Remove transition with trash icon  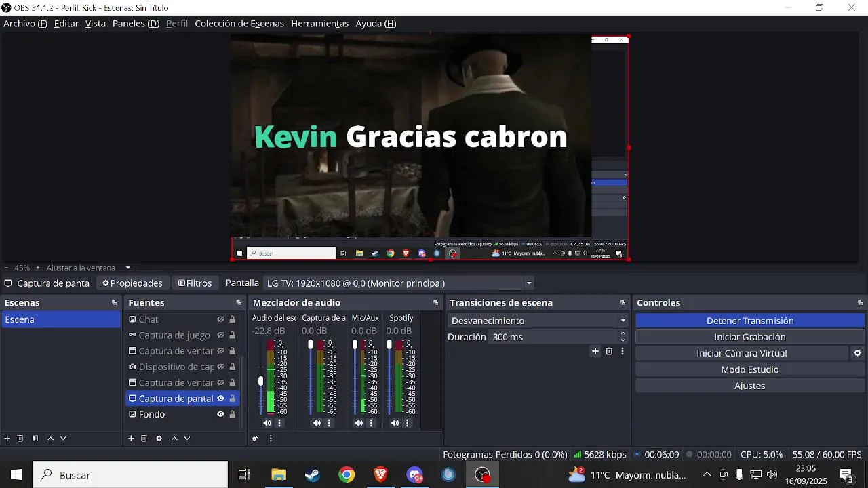(609, 351)
